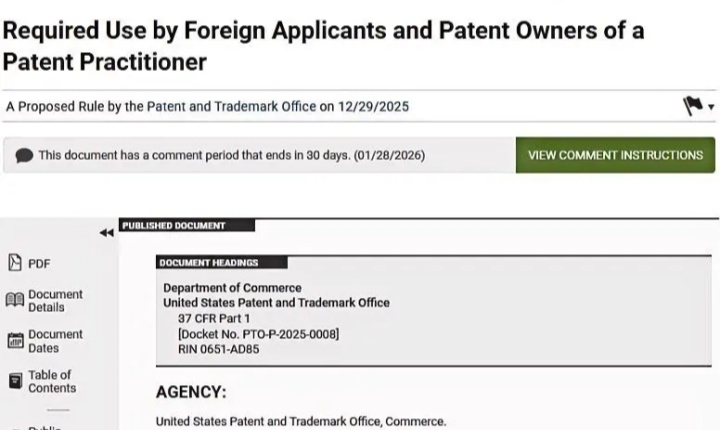The height and width of the screenshot is (430, 720).
Task: Collapse the sidebar with the double-arrow icon
Action: click(106, 233)
